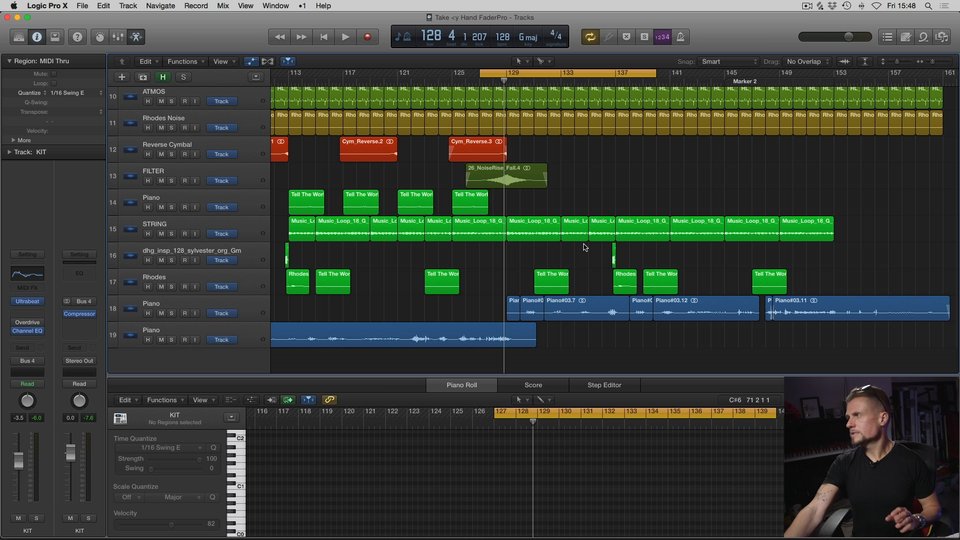Image resolution: width=960 pixels, height=540 pixels.
Task: Click Track button on Rhodes track
Action: click(x=221, y=287)
